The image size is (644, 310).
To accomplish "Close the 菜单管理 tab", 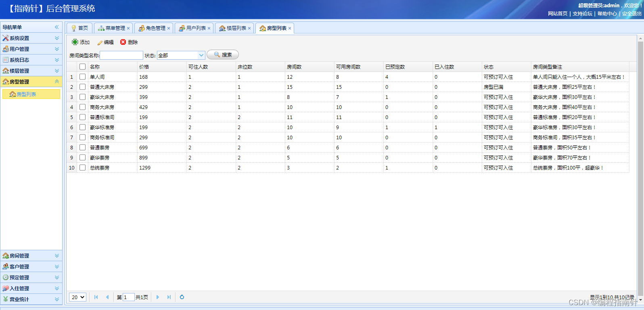I will click(128, 28).
